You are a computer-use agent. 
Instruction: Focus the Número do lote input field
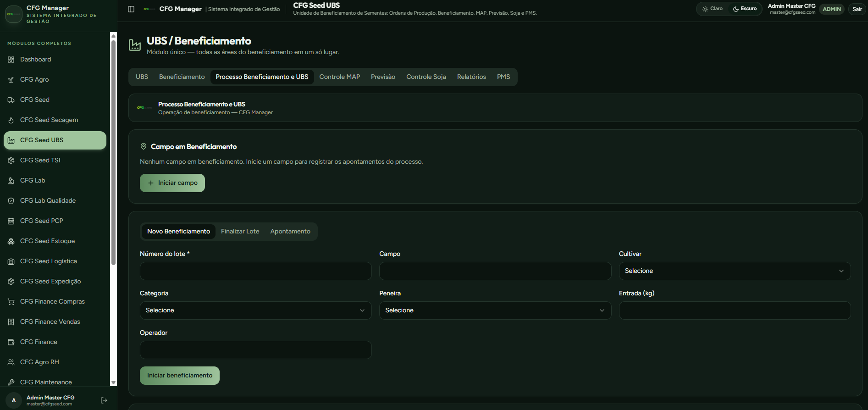[255, 271]
